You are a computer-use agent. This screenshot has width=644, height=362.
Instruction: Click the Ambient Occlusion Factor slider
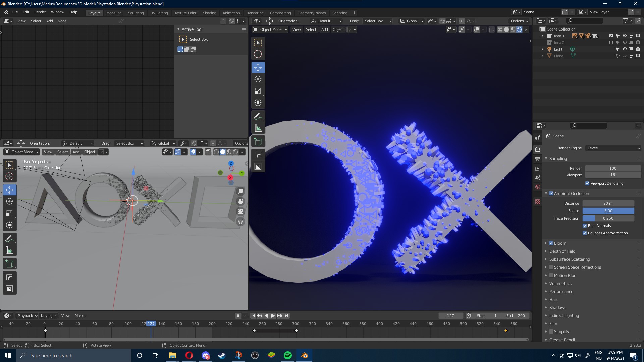(x=608, y=211)
